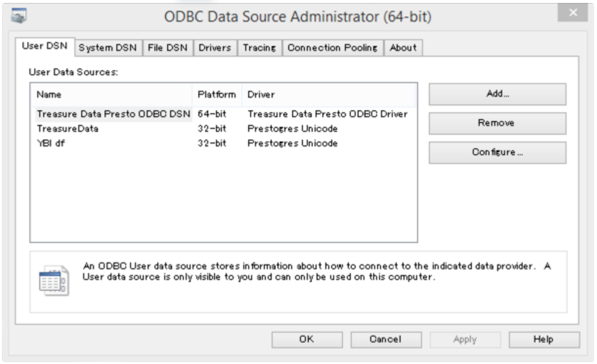Select the User DSN tab
597x364 pixels.
(45, 47)
